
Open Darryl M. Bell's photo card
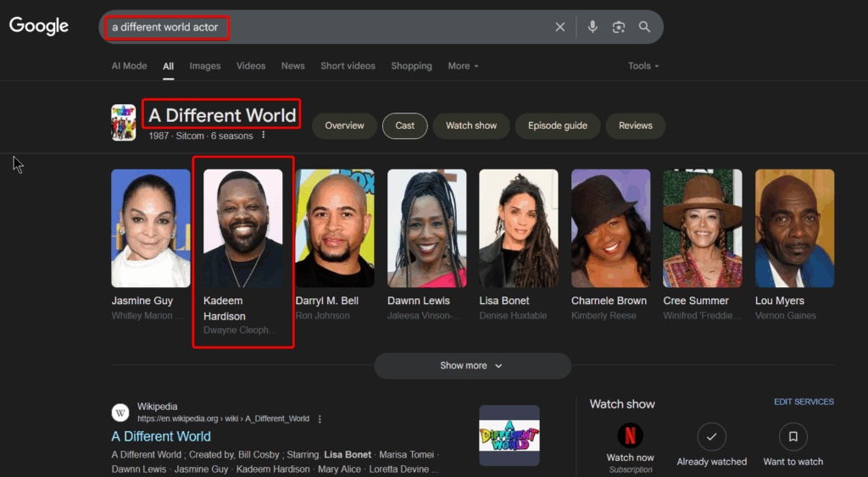[335, 228]
